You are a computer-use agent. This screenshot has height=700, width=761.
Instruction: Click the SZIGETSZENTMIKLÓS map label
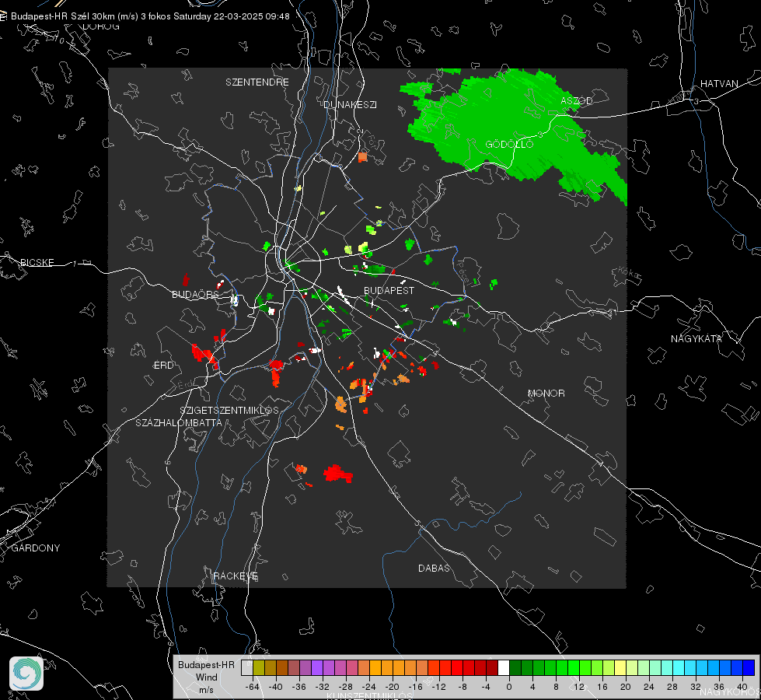point(229,411)
